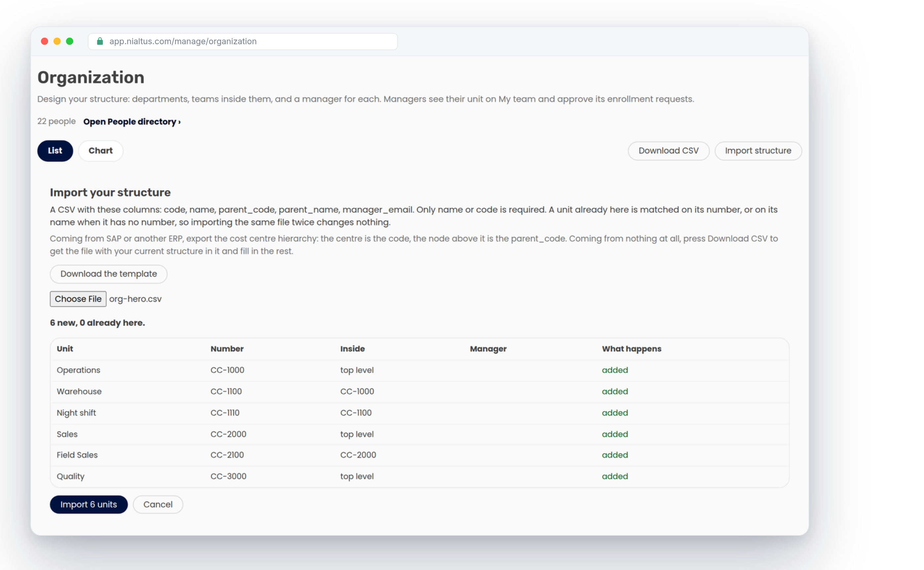Click the Inside column header
Screen dimensions: 924x570
tap(352, 349)
